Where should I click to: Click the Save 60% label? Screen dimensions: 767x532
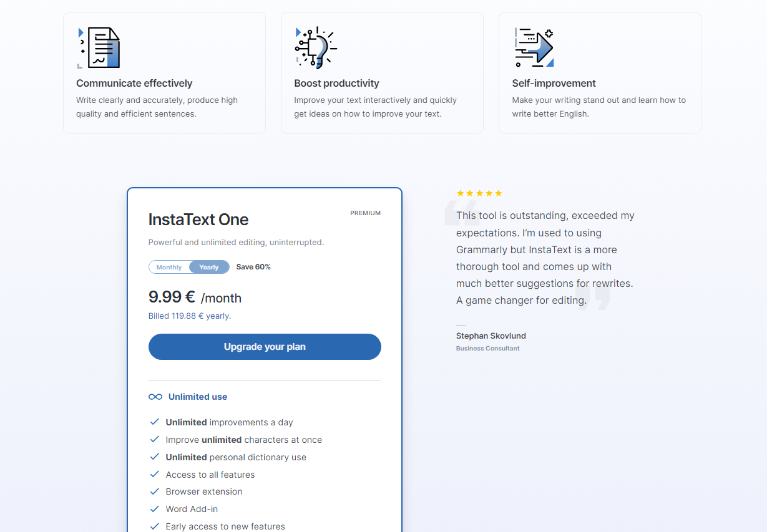coord(253,267)
